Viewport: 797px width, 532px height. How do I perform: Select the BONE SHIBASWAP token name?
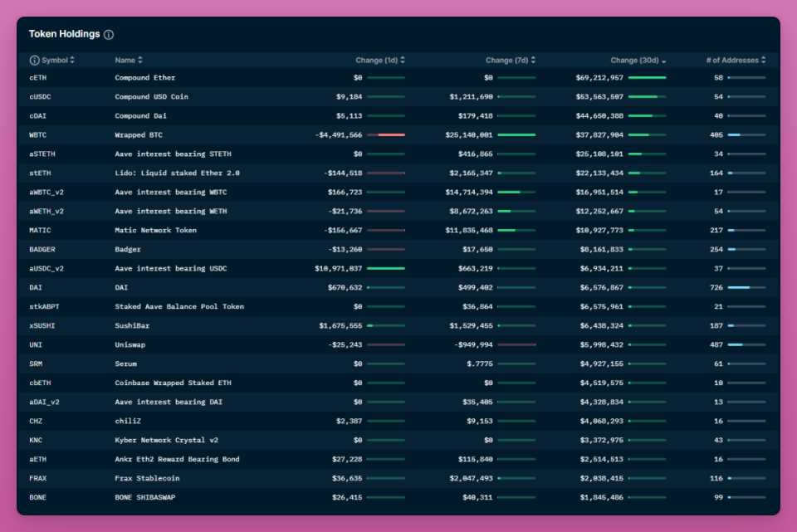click(x=145, y=497)
